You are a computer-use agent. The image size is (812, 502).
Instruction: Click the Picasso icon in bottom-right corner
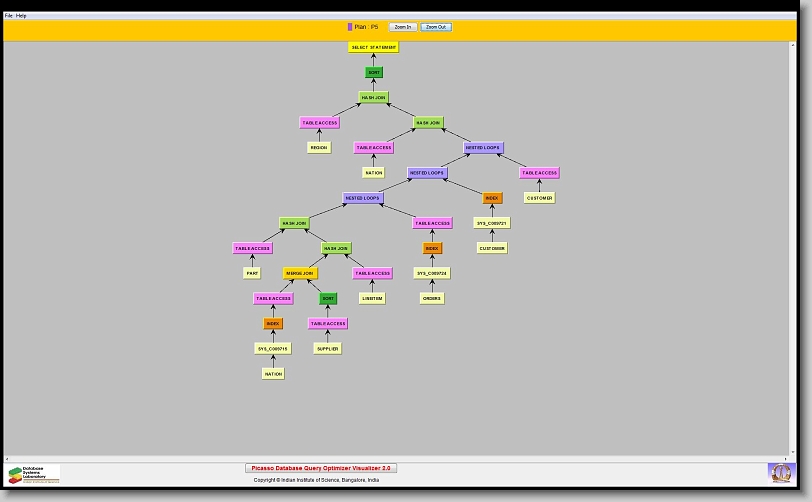coord(780,472)
